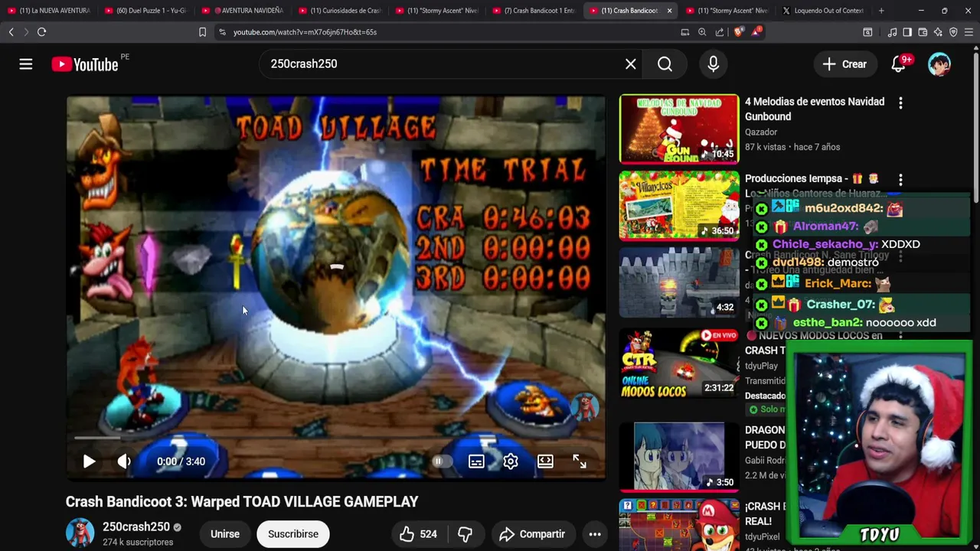Open the 4 Melodias de eventos Navidad Gunbound title
The height and width of the screenshot is (551, 980).
(x=815, y=109)
